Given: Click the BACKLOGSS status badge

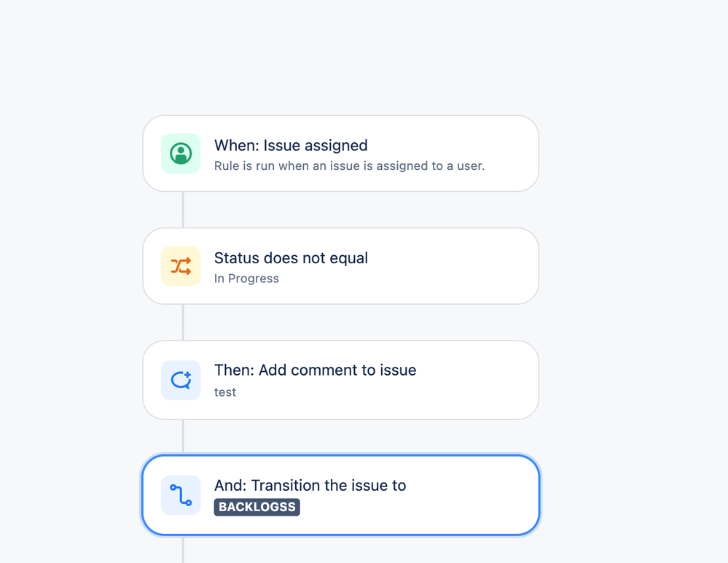Looking at the screenshot, I should coord(257,507).
